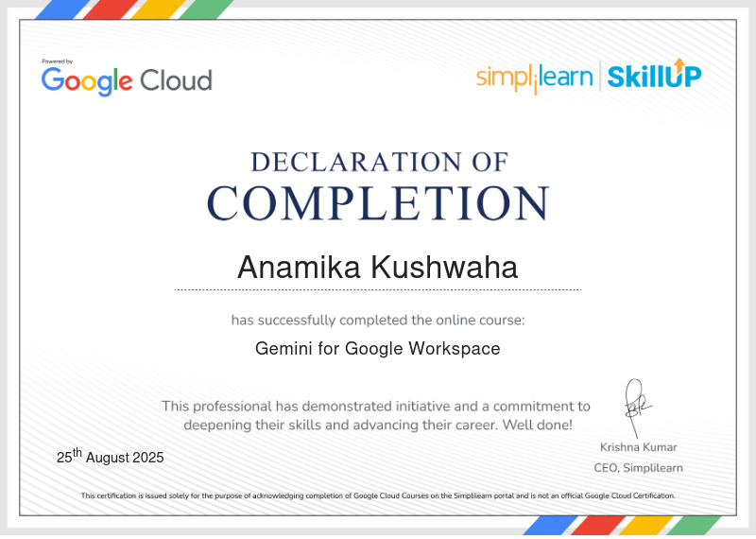Click the green stripe in bottom-right corner ribbon
The image size is (756, 539).
[694, 525]
